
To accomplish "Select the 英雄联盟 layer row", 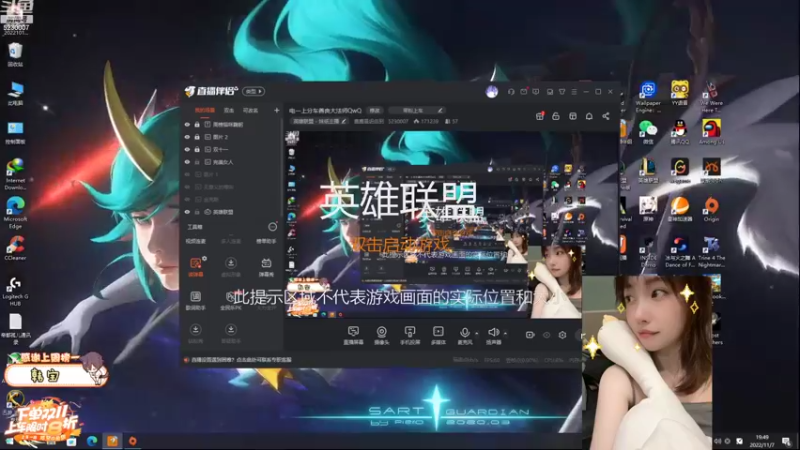I will tap(232, 212).
